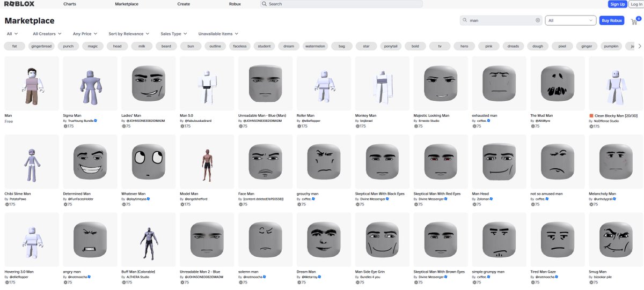
Task: Open the Chibi Slime Man title link
Action: point(18,194)
